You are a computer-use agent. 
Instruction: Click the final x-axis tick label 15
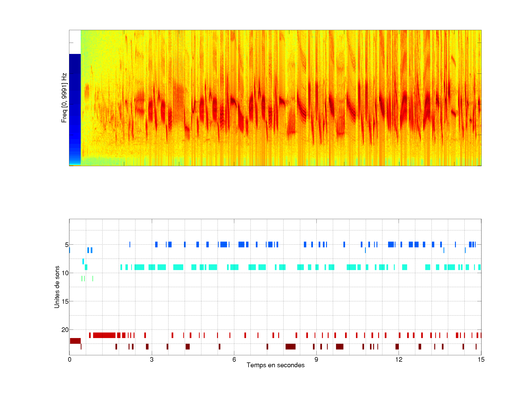coord(481,359)
